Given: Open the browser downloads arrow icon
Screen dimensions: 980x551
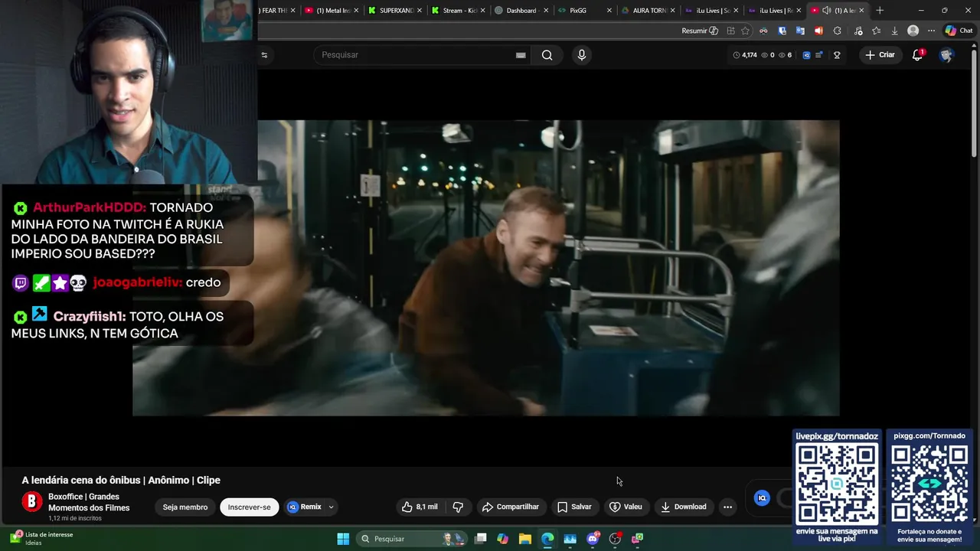Looking at the screenshot, I should (x=894, y=31).
